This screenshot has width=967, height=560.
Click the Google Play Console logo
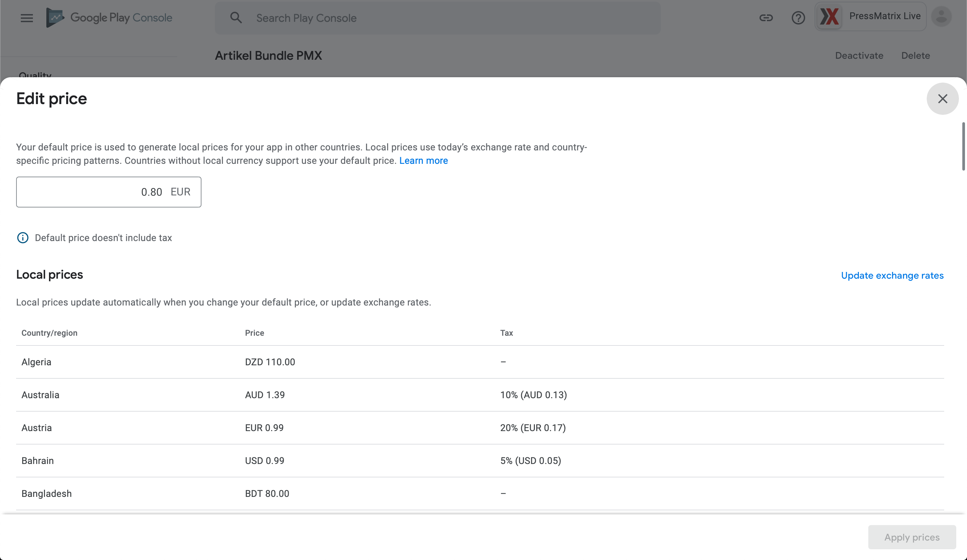(x=109, y=18)
